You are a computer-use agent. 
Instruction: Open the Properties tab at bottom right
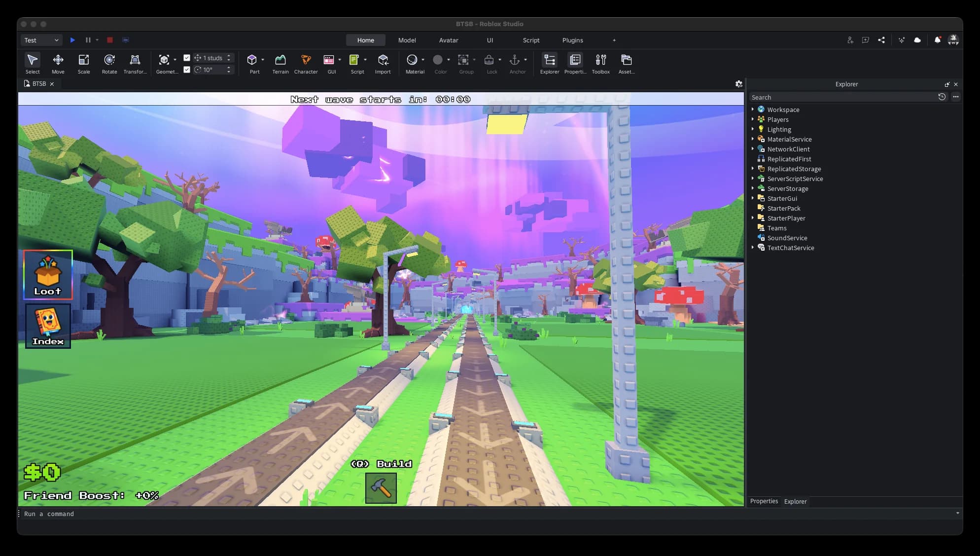(x=764, y=501)
